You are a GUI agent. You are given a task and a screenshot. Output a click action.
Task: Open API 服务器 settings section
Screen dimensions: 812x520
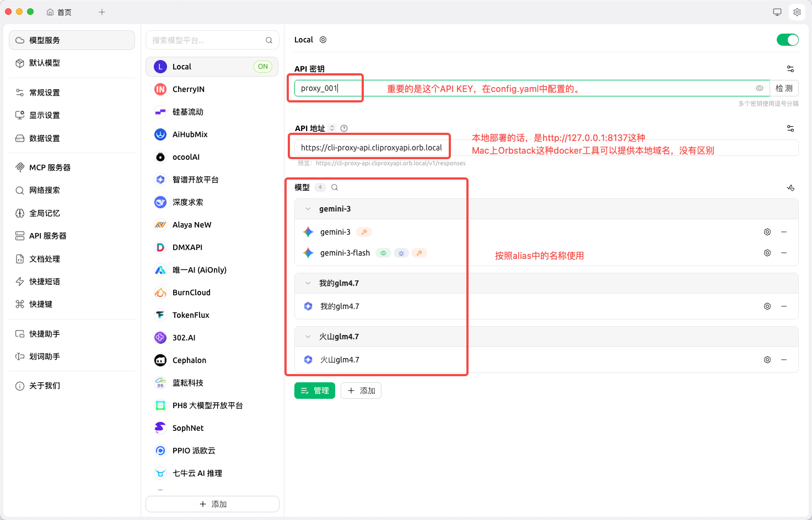[72, 236]
